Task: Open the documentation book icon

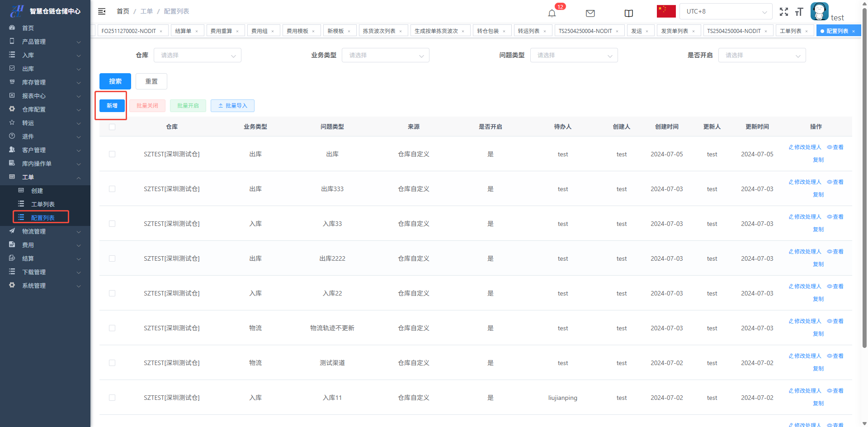Action: (628, 13)
